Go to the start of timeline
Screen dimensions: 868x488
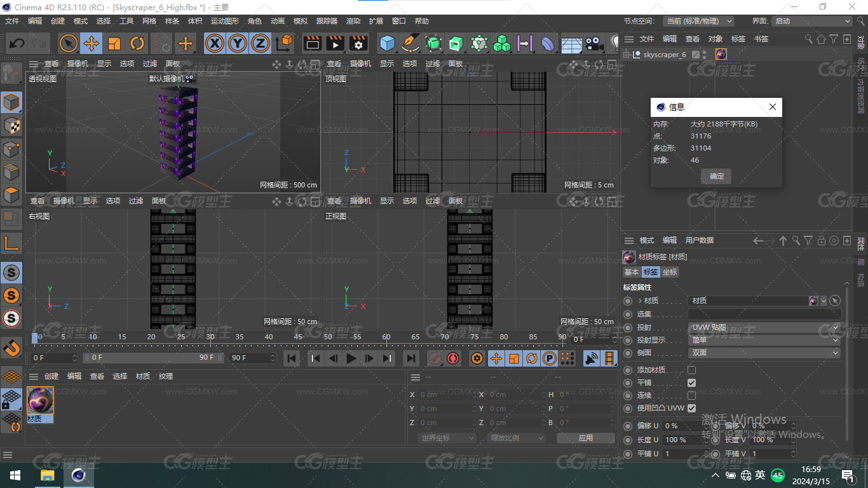point(291,358)
